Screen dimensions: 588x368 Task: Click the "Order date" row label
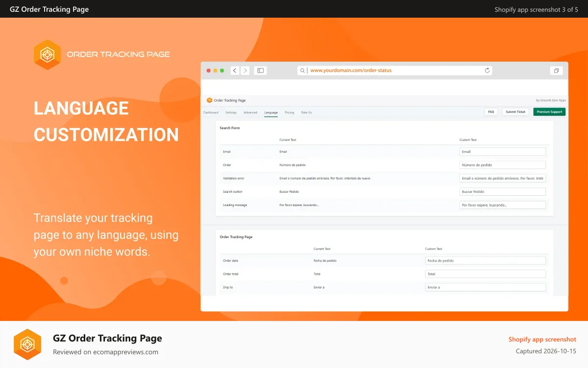coord(230,261)
